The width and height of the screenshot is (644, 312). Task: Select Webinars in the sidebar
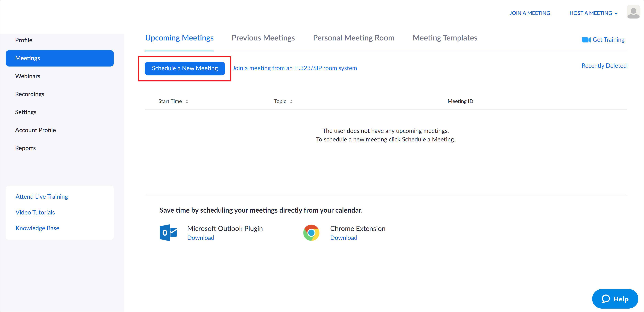point(28,76)
